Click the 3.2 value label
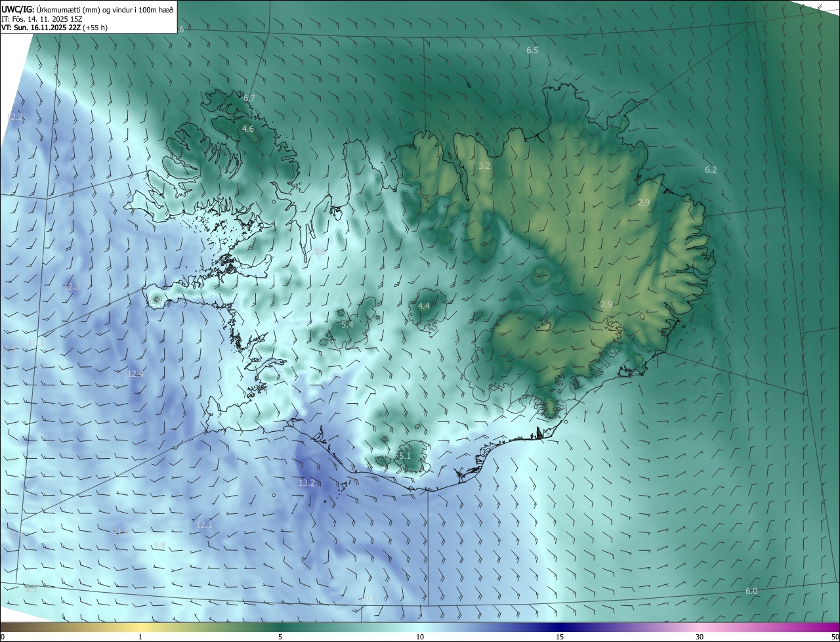This screenshot has height=642, width=840. click(484, 165)
